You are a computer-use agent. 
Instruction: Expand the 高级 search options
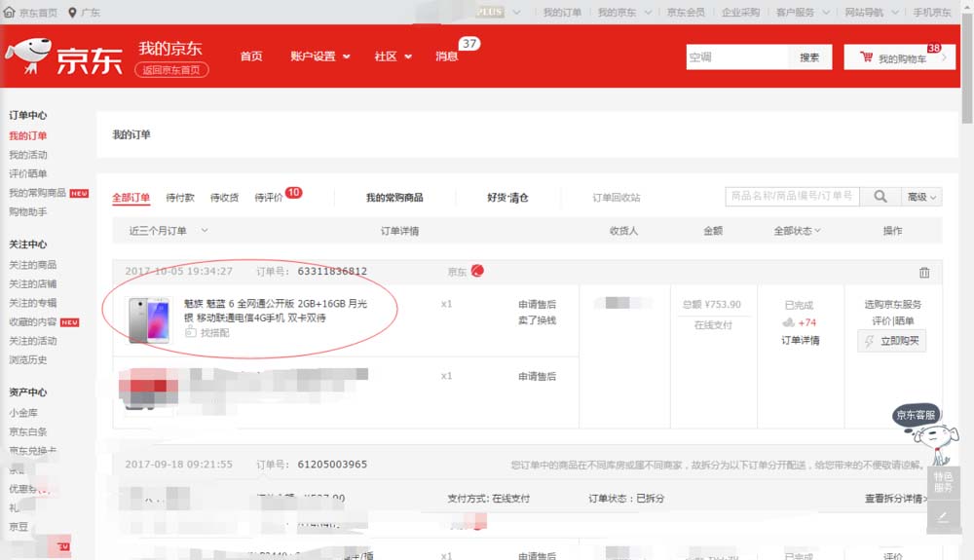pos(921,197)
